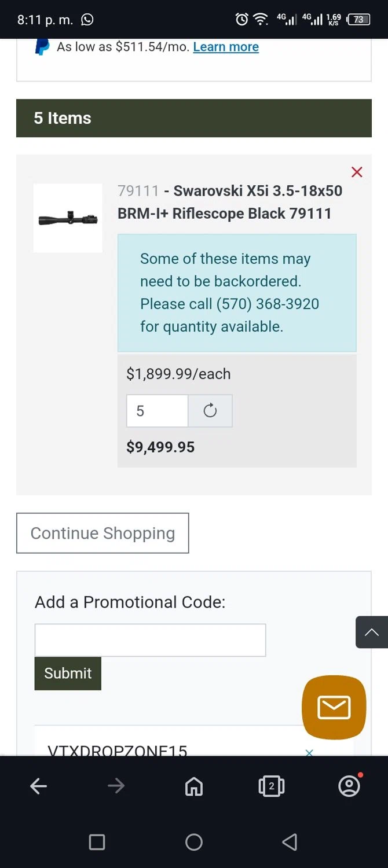
Task: Open the Swarovski X5i product title link
Action: pos(230,202)
